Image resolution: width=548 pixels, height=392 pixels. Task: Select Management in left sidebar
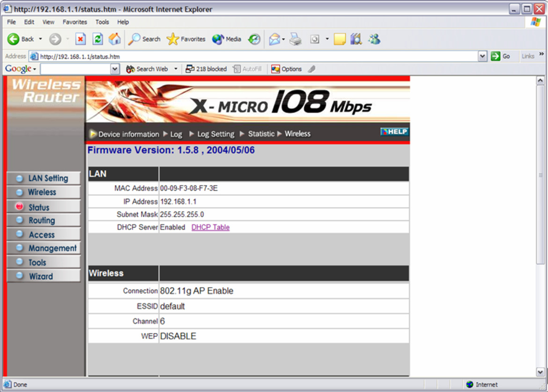point(44,248)
